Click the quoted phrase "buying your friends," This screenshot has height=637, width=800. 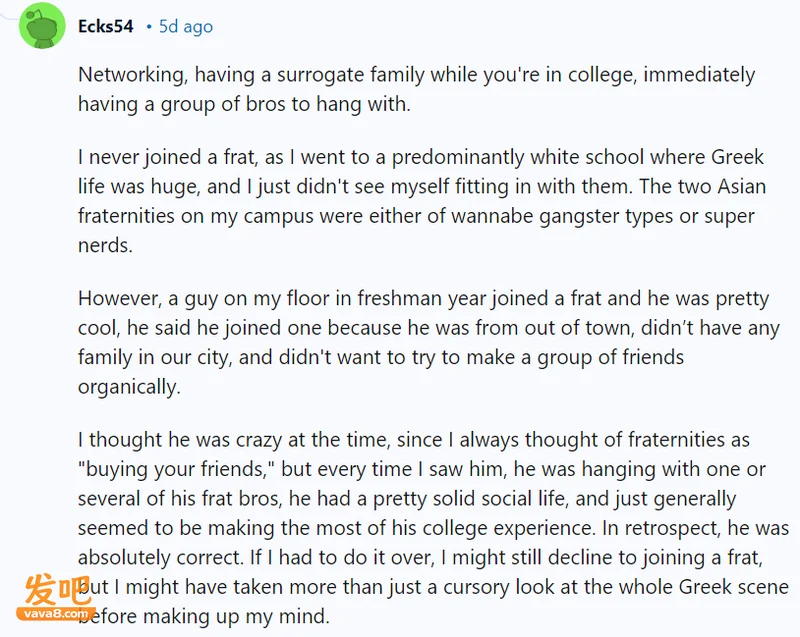(x=177, y=469)
